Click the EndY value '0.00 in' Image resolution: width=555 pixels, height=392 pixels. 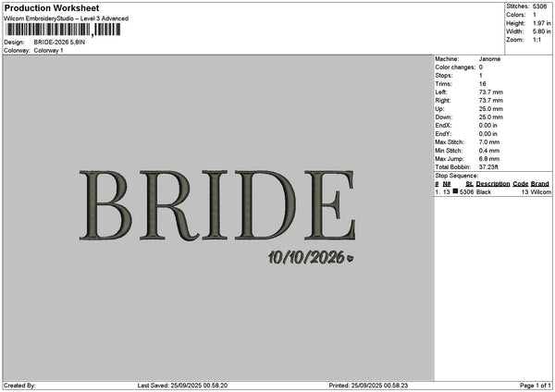pyautogui.click(x=488, y=134)
